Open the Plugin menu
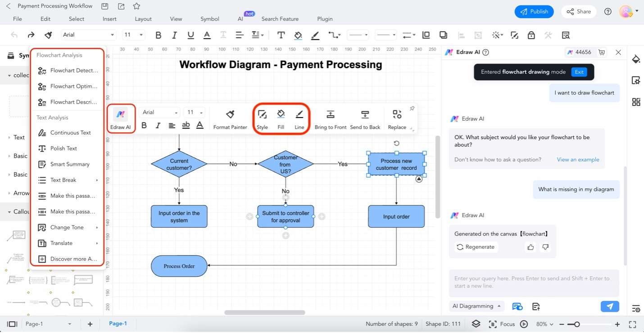The width and height of the screenshot is (644, 333). (325, 19)
